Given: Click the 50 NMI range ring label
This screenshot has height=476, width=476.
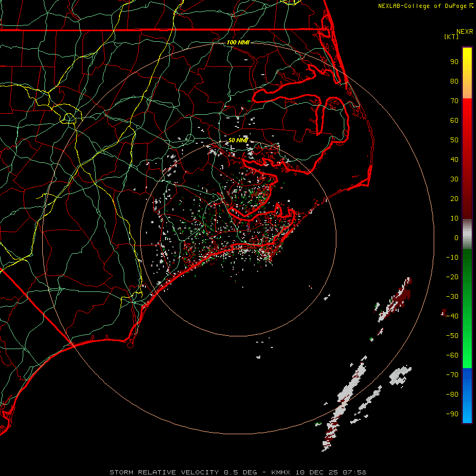Looking at the screenshot, I should (x=237, y=140).
